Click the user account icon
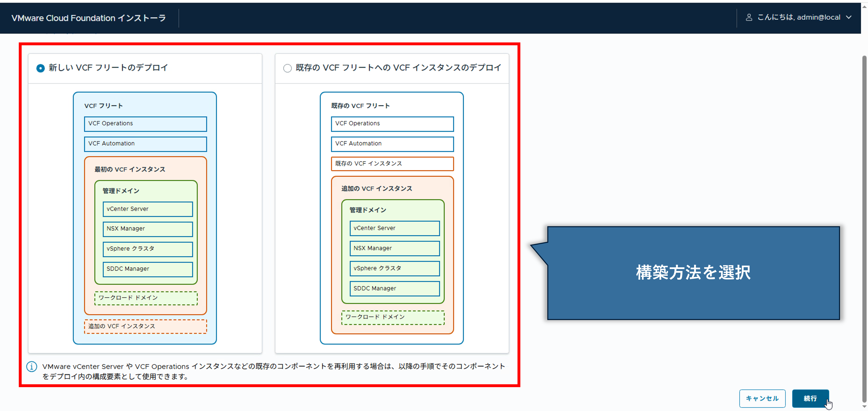 coord(749,17)
